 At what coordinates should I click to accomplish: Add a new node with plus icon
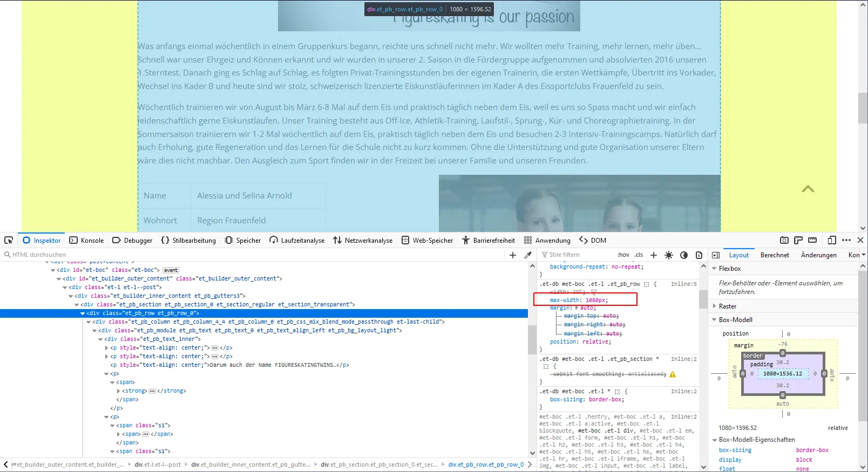tap(513, 255)
